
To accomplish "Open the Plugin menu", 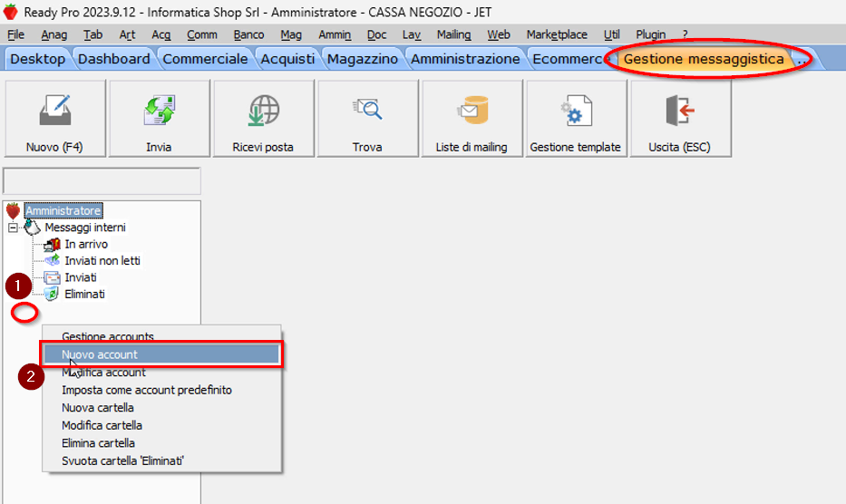I will [651, 34].
